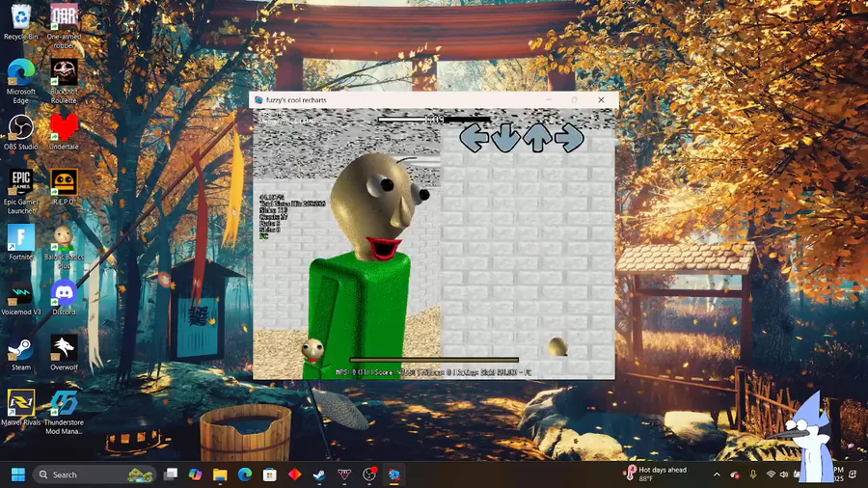Viewport: 868px width, 488px height.
Task: Launch R.E.P.O. desktop shortcut
Action: click(64, 187)
